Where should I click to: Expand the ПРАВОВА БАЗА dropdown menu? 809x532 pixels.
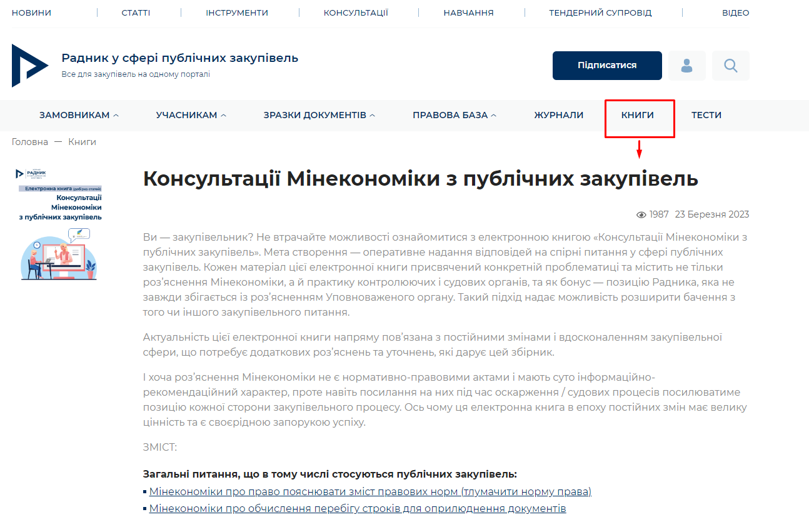[x=454, y=115]
